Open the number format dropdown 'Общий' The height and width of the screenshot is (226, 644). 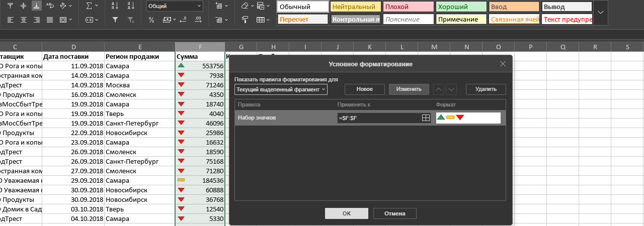click(x=175, y=6)
